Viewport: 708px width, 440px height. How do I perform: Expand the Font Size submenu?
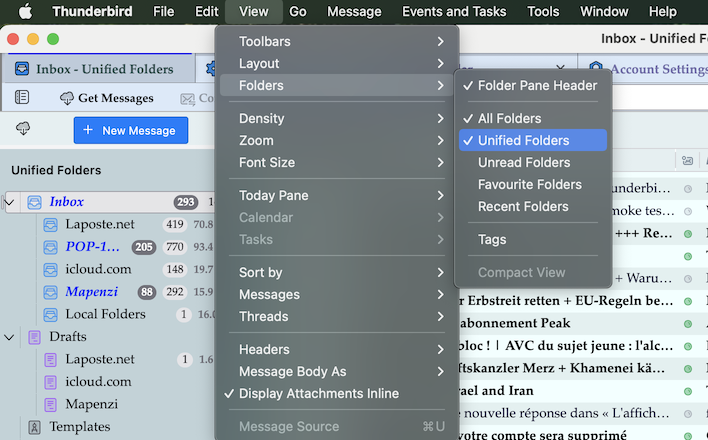pos(337,163)
